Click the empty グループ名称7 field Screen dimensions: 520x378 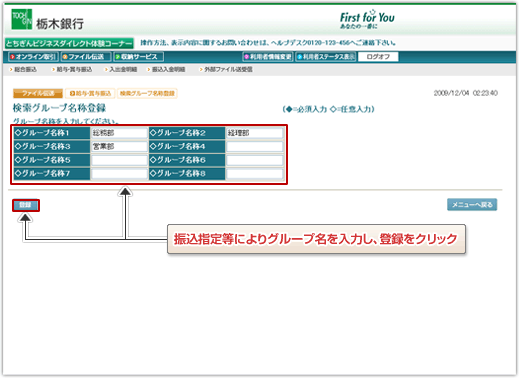pyautogui.click(x=119, y=173)
